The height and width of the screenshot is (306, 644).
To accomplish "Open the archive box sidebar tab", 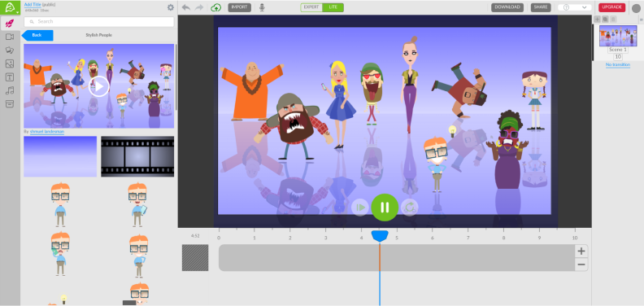I will click(x=10, y=104).
